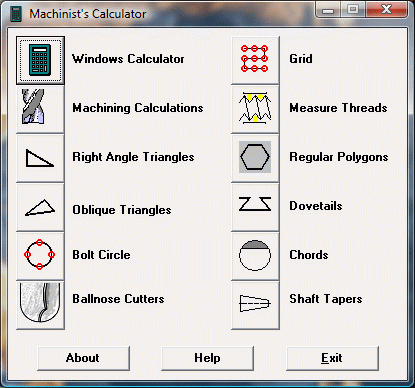Click the 'Dovetails' label
The image size is (415, 388).
pos(316,206)
